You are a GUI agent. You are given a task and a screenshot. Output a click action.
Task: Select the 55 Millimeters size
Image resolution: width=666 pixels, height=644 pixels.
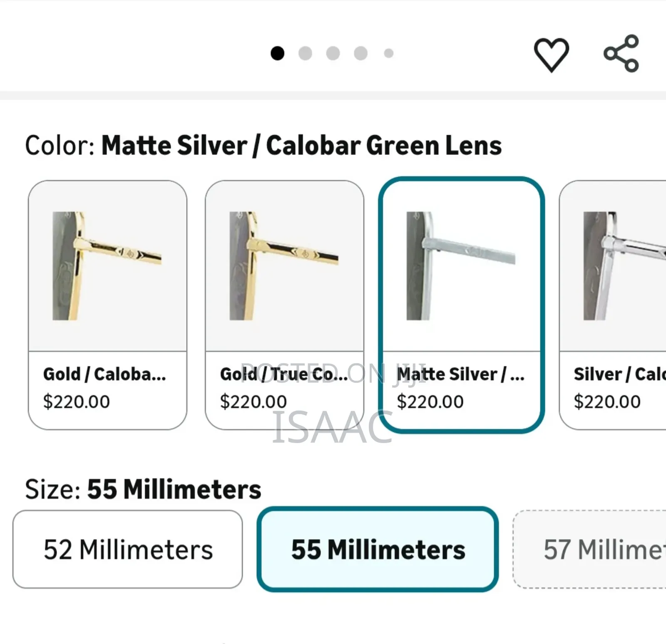point(378,549)
